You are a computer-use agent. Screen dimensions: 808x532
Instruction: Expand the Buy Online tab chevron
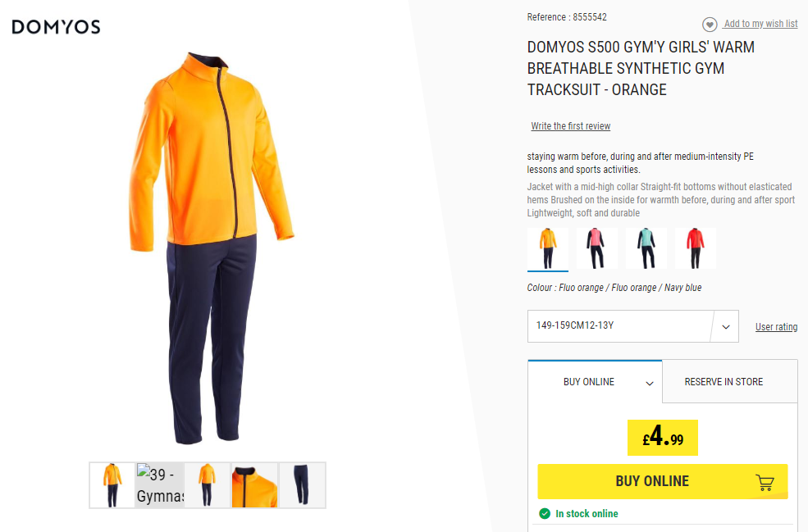pyautogui.click(x=650, y=383)
